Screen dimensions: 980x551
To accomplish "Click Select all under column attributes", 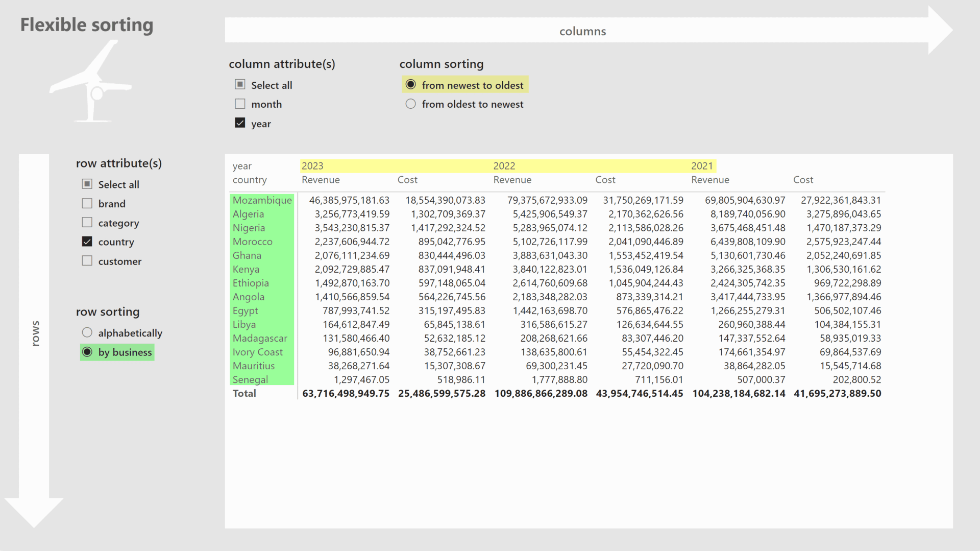I will point(240,84).
